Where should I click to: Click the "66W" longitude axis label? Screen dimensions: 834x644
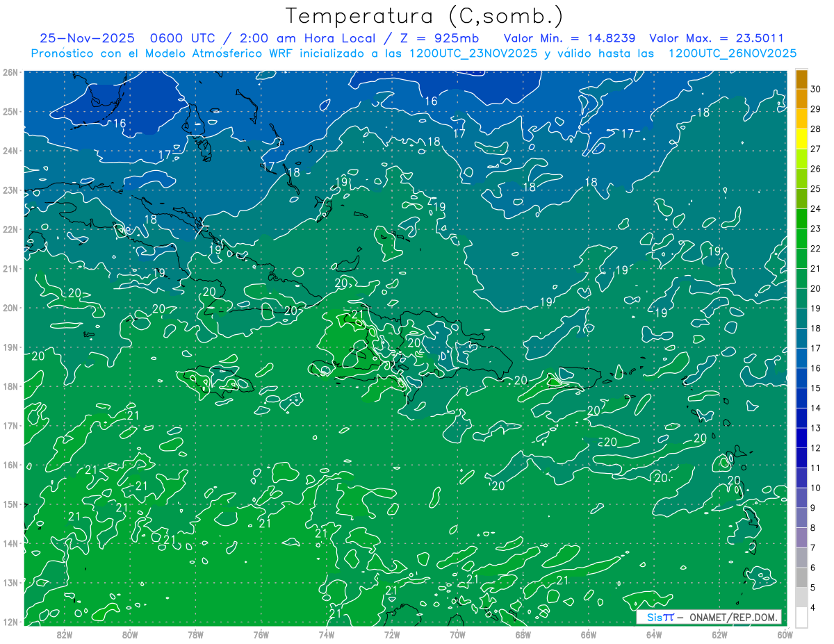[x=589, y=634]
